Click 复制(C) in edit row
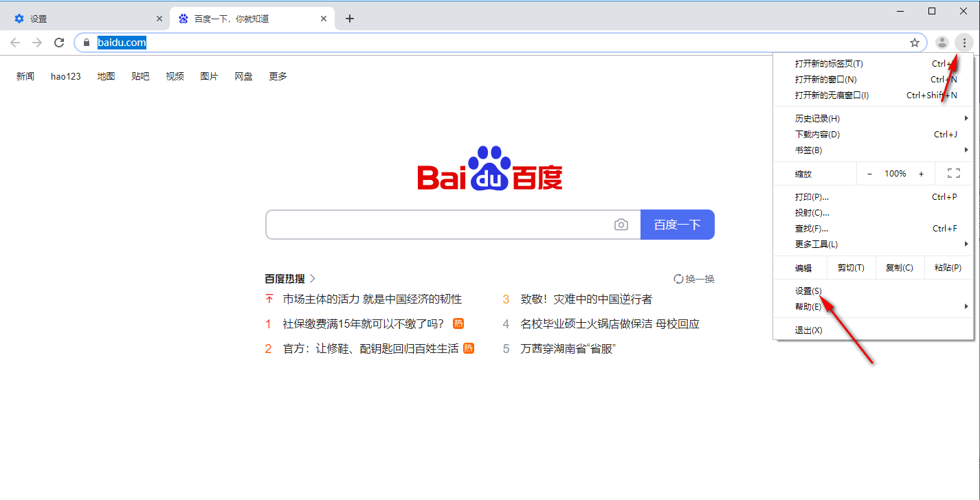 (x=900, y=268)
